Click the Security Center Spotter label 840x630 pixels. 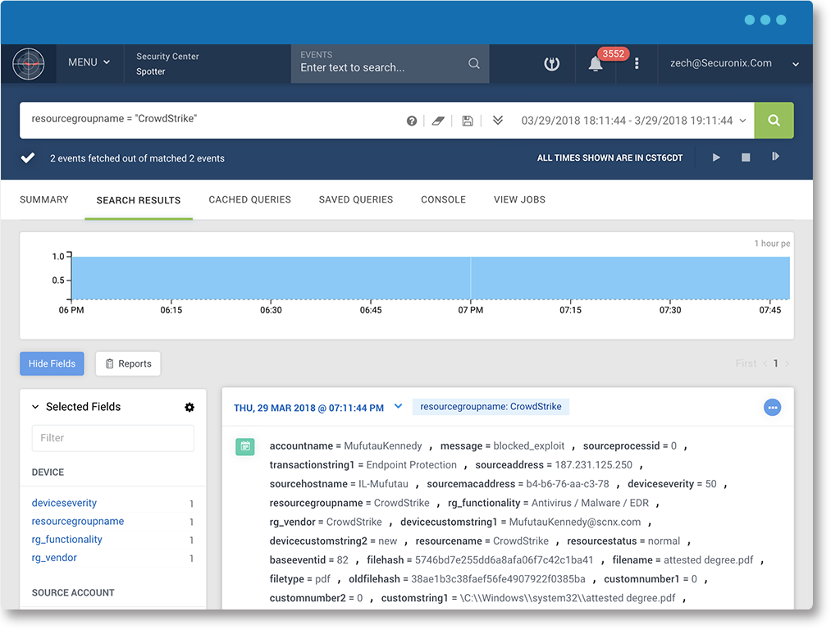coord(167,64)
